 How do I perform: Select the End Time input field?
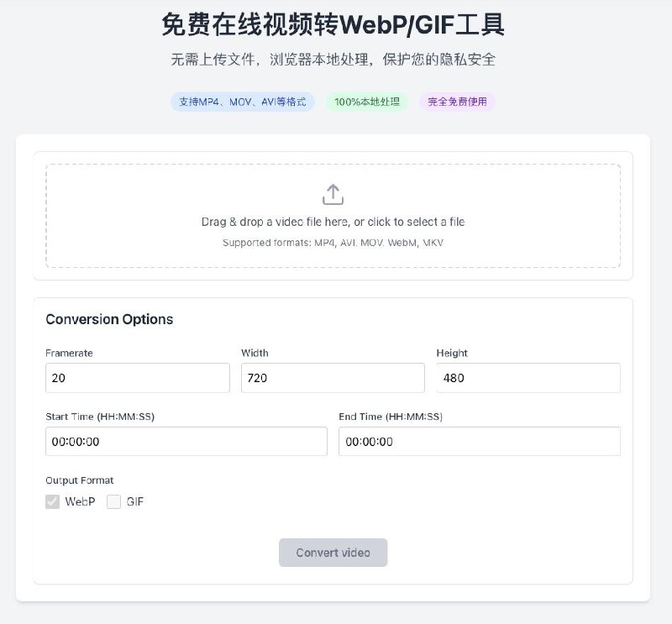point(480,441)
